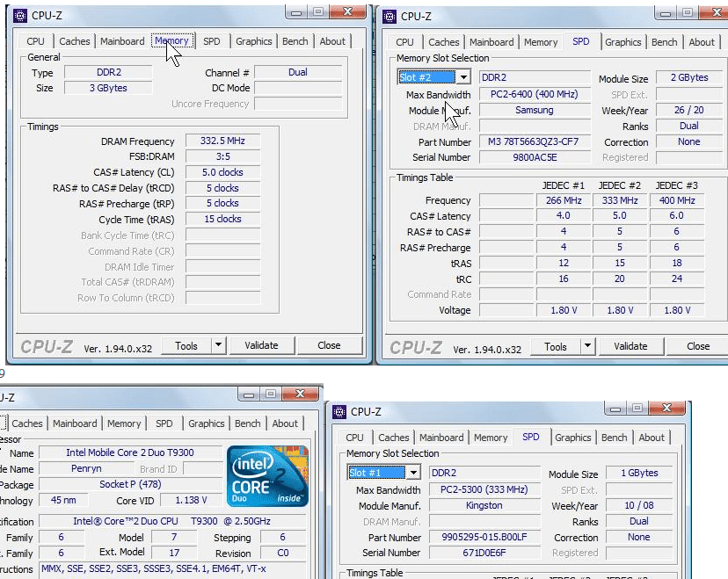Click CAS# Latency value 5.0 clocks
728x579 pixels.
tap(222, 172)
